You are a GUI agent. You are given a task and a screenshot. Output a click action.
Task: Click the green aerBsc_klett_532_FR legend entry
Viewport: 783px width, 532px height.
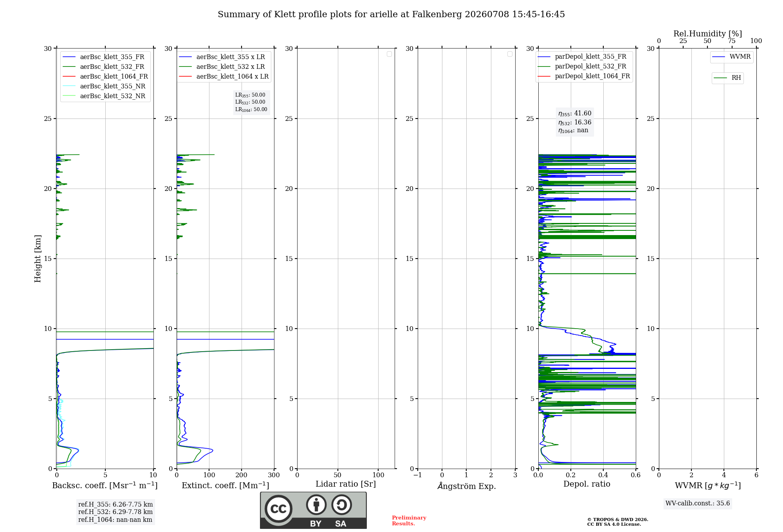103,67
